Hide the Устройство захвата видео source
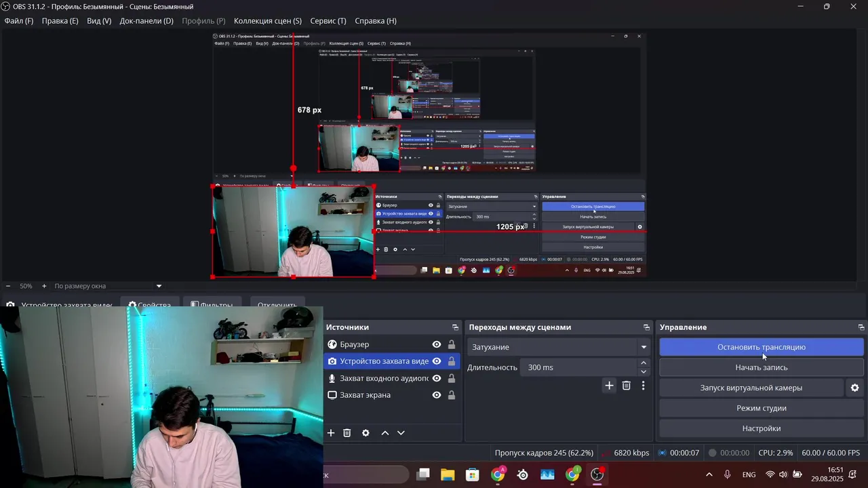 pyautogui.click(x=437, y=361)
